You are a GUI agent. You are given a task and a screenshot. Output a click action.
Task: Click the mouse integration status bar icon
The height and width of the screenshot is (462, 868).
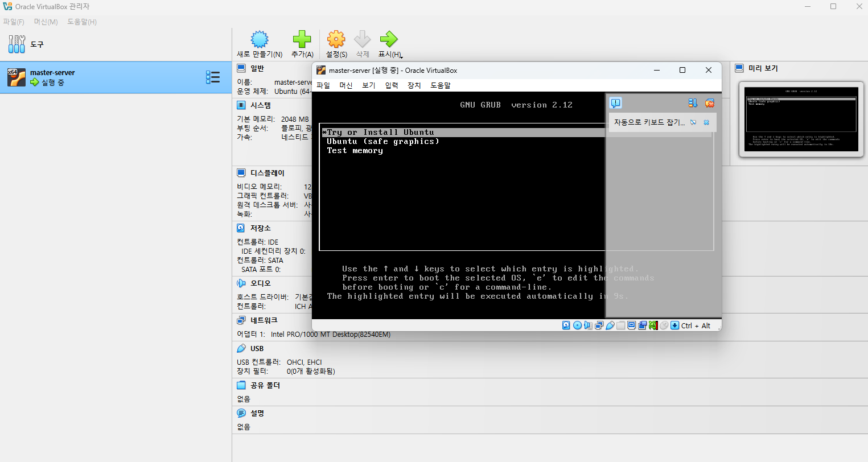pos(664,325)
